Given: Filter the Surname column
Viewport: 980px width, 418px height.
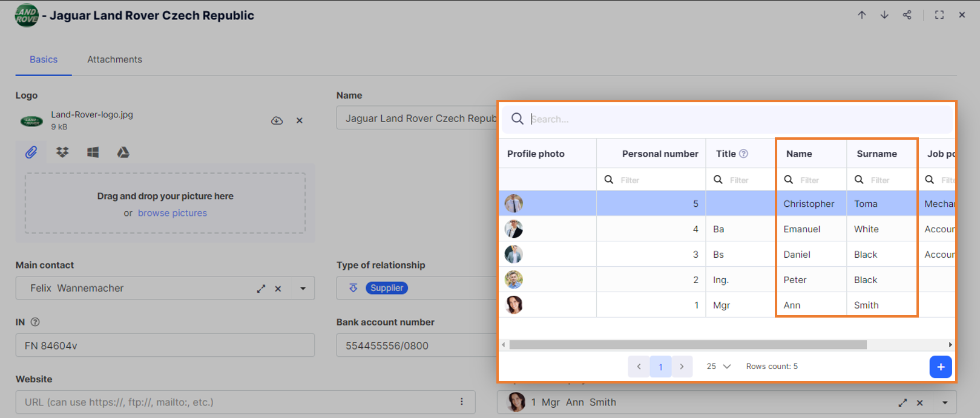Looking at the screenshot, I should 882,180.
